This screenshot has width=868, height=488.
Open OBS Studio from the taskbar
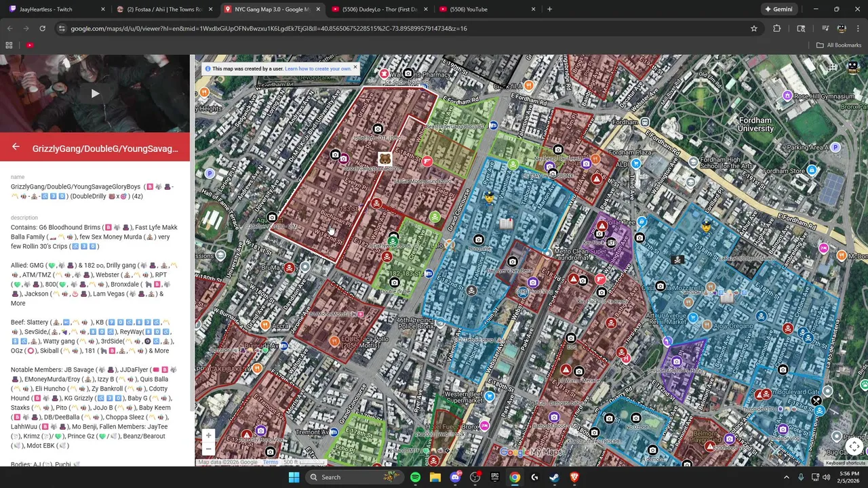click(x=475, y=477)
